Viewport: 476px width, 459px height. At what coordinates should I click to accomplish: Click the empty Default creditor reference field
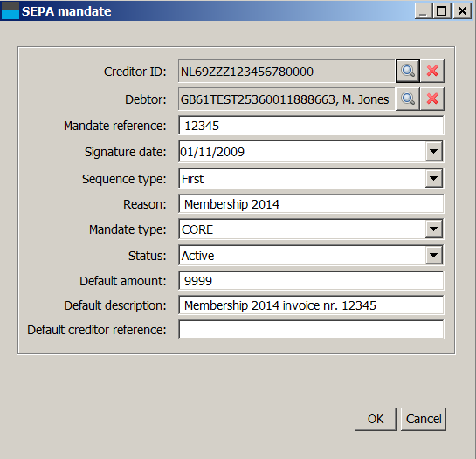(x=311, y=329)
